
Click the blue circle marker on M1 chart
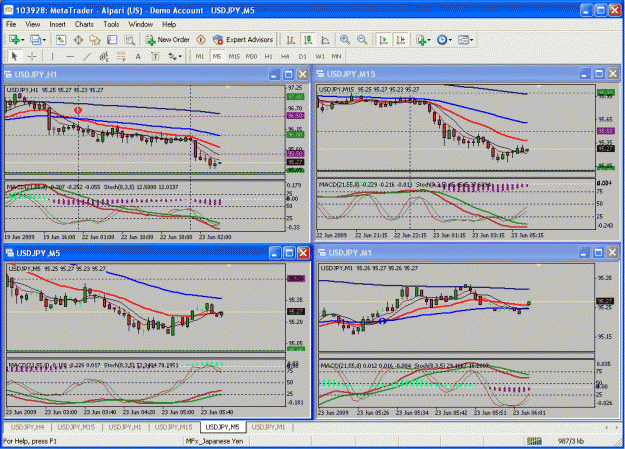pos(382,321)
